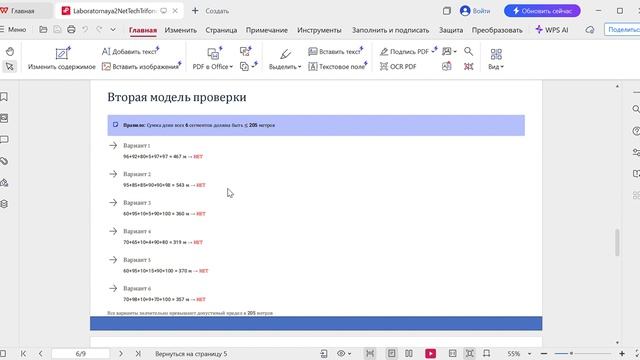Click scroll up arrow of document
640x360 pixels.
tap(617, 86)
